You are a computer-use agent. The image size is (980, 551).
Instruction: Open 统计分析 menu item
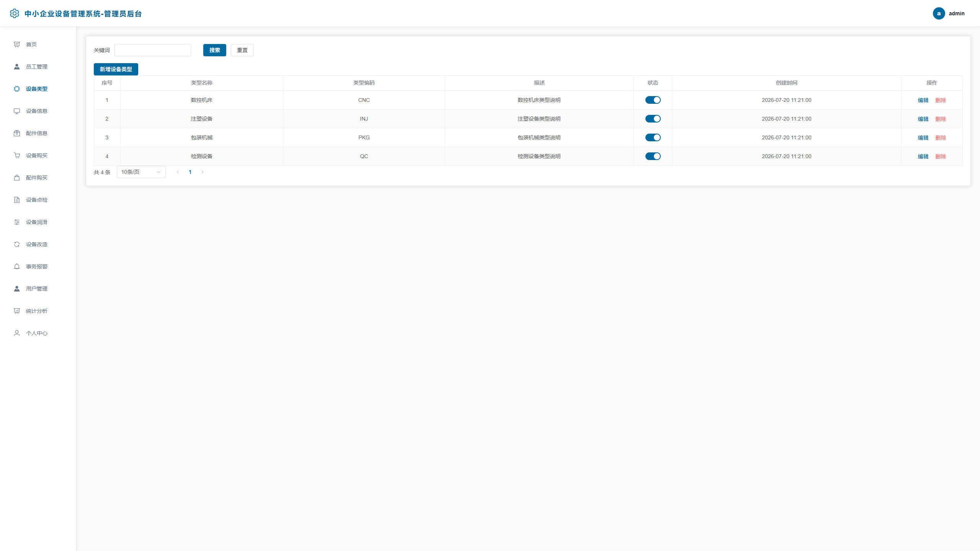(38, 311)
